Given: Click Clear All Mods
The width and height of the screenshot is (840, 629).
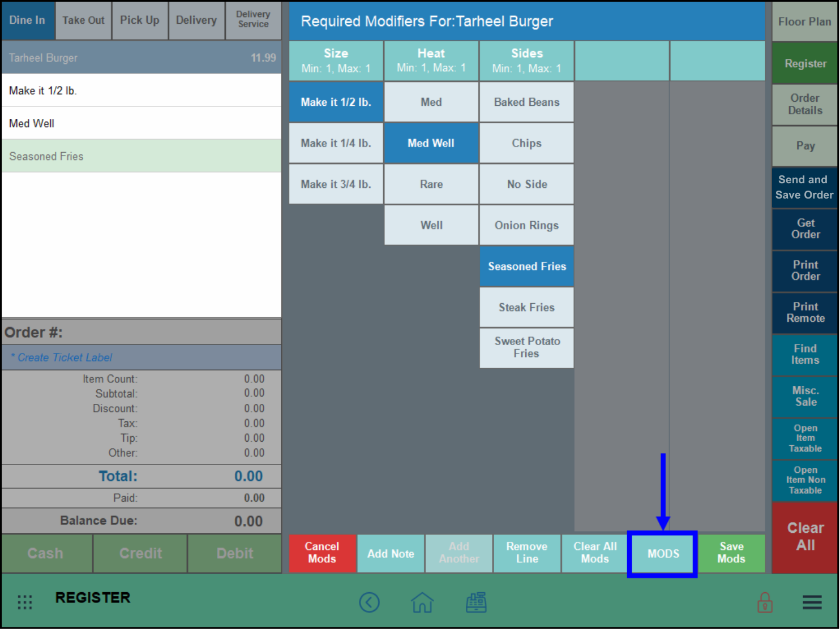Looking at the screenshot, I should [594, 553].
